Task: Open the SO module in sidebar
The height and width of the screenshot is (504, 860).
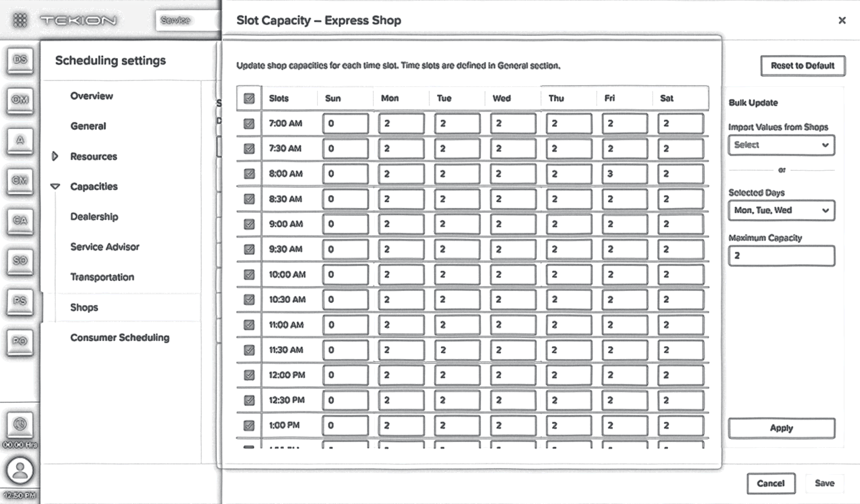Action: (20, 261)
